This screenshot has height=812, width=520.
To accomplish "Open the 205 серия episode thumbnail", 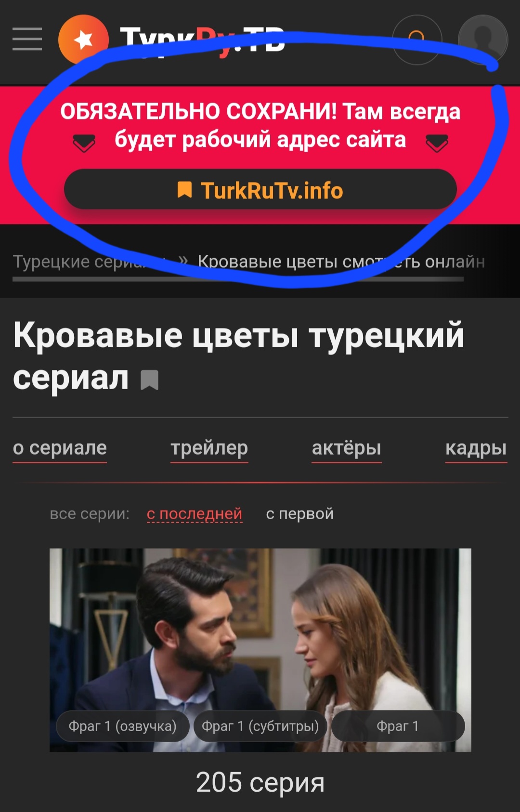I will click(x=260, y=650).
